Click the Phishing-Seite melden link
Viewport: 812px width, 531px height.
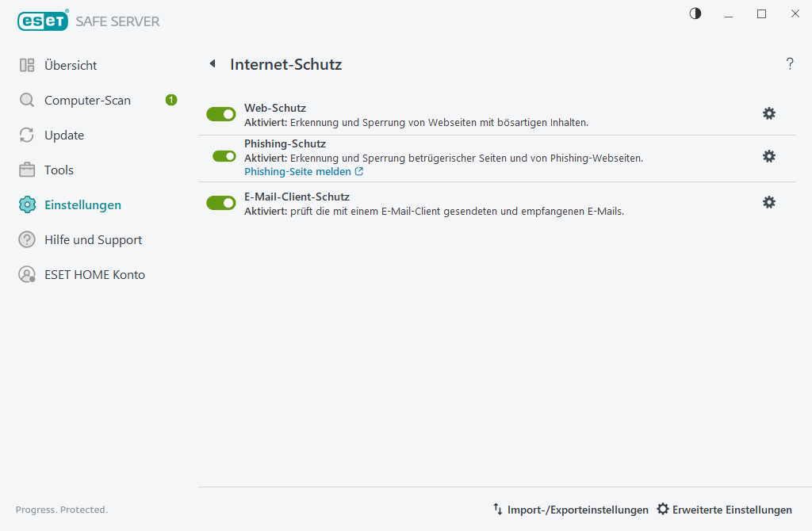[298, 171]
